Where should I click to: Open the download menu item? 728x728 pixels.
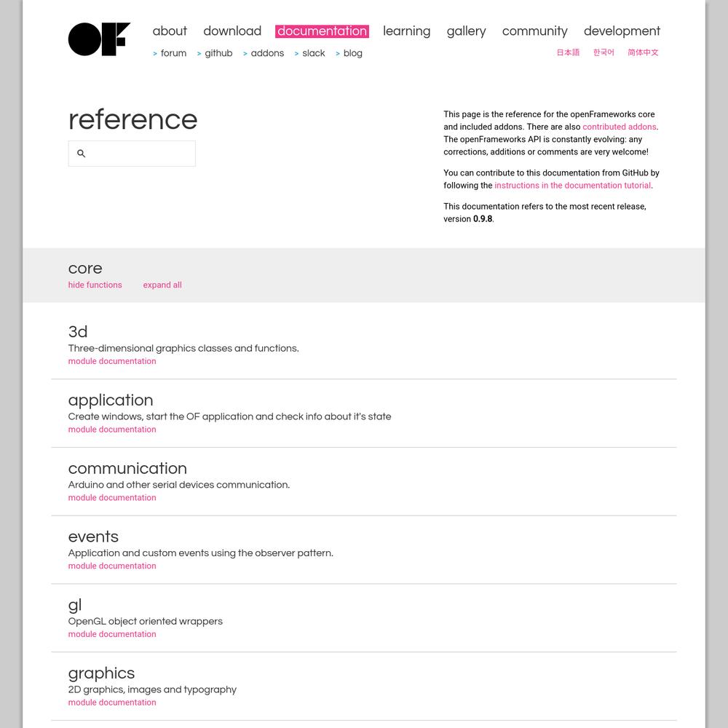(x=232, y=31)
